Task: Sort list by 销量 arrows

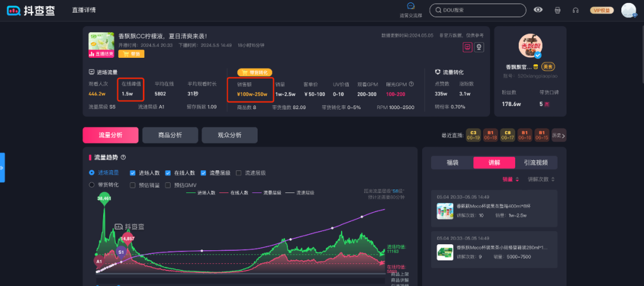Action: (x=517, y=179)
